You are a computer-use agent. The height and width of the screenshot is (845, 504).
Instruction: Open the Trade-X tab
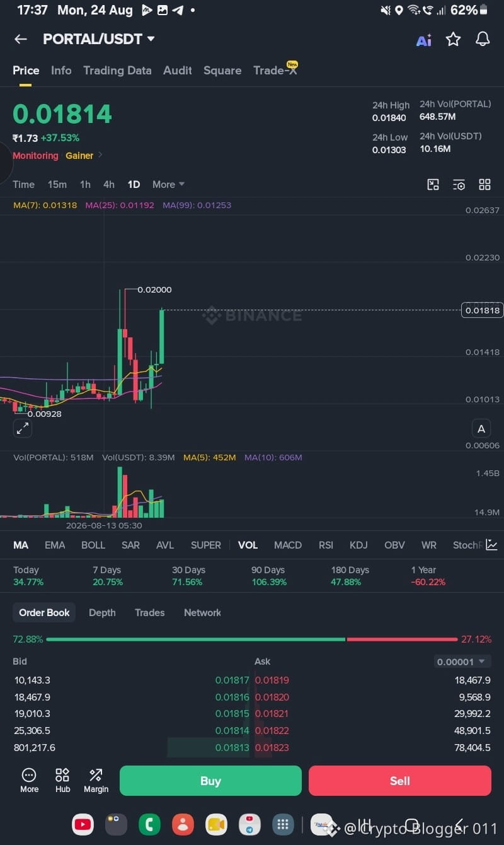(275, 70)
